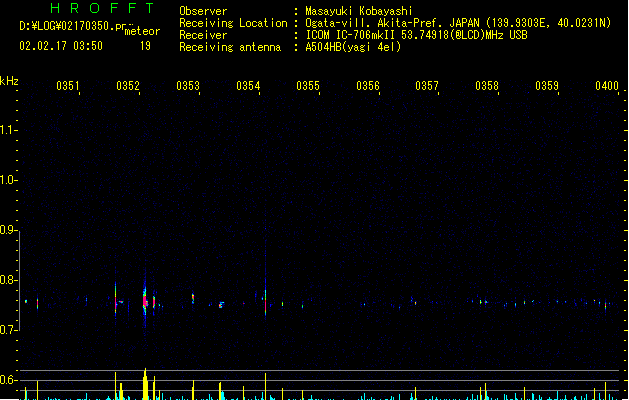The width and height of the screenshot is (629, 400).
Task: Click the 1.0 kHz frequency axis label
Action: 7,180
